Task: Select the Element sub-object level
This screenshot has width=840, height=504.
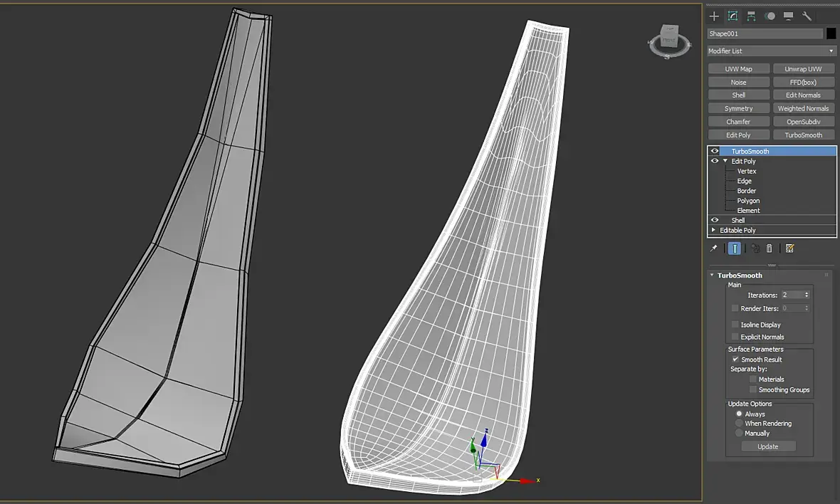Action: pos(748,211)
